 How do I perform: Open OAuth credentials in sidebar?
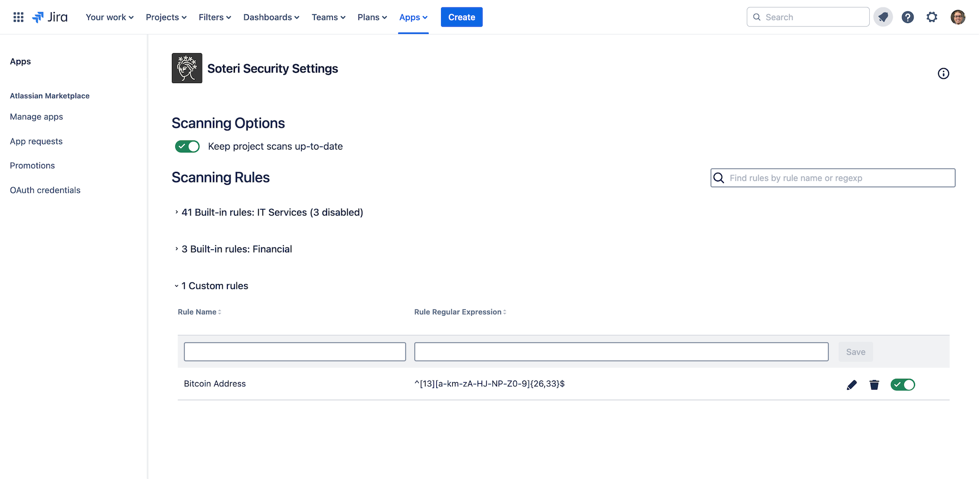(x=45, y=190)
